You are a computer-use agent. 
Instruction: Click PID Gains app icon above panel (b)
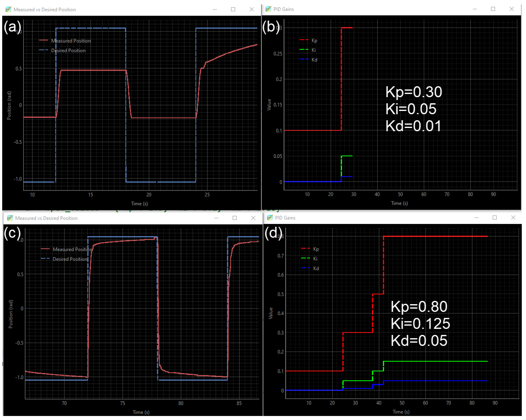268,9
